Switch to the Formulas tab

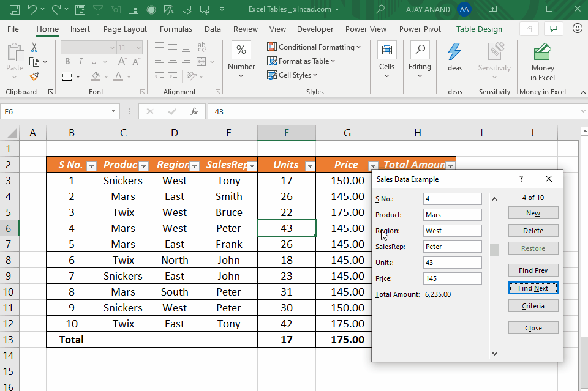176,29
